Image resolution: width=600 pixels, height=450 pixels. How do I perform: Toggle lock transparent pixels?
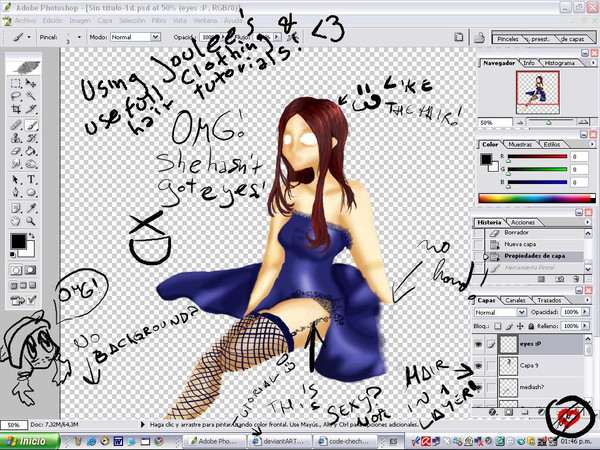click(x=497, y=326)
